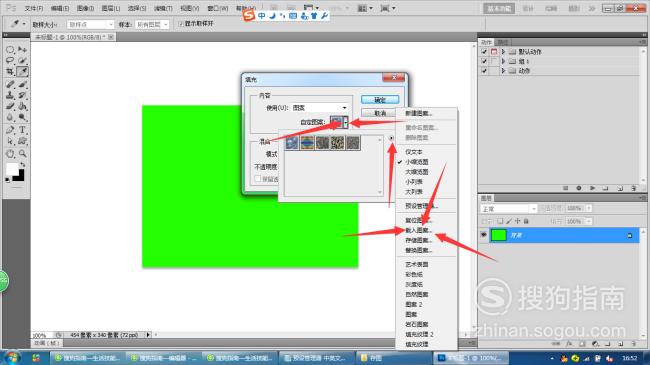650x365 pixels.
Task: Select the Blur tool
Action: click(x=10, y=117)
